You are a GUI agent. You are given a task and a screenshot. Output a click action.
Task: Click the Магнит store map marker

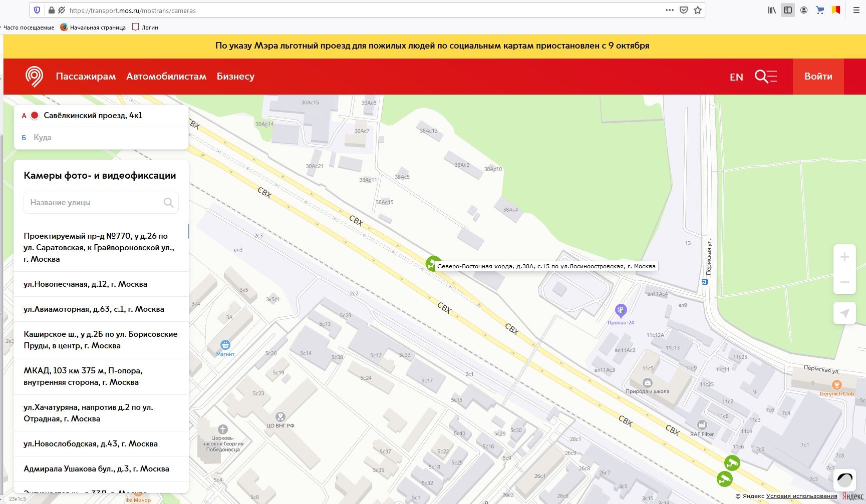(225, 345)
